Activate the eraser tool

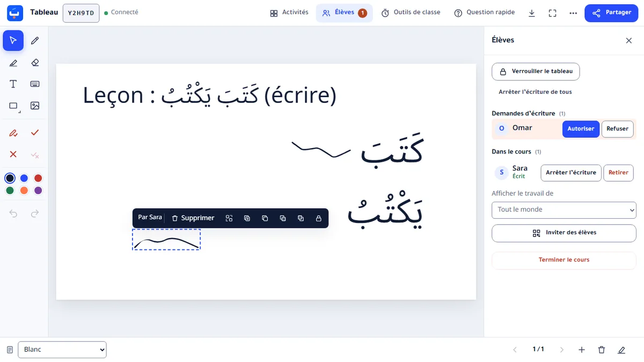pyautogui.click(x=35, y=63)
